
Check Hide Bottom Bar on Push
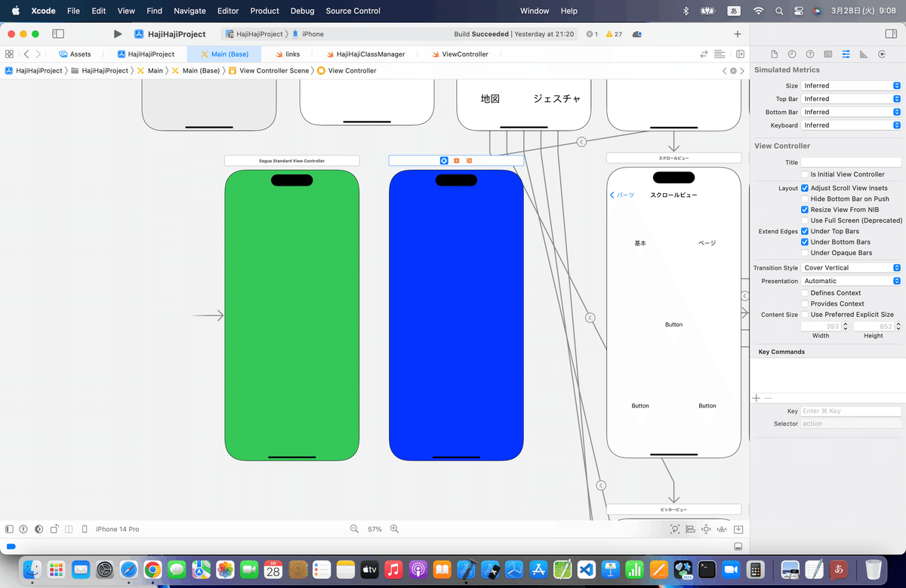click(x=805, y=199)
